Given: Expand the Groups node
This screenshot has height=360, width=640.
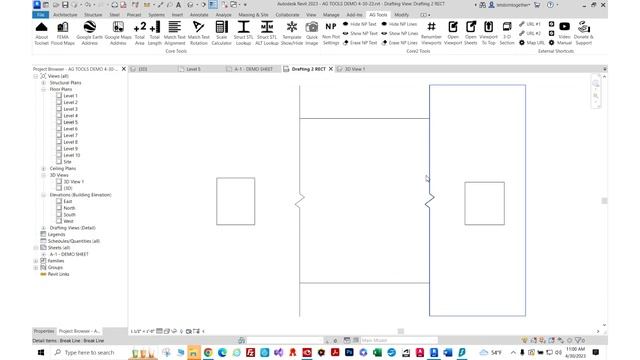Looking at the screenshot, I should (36, 267).
